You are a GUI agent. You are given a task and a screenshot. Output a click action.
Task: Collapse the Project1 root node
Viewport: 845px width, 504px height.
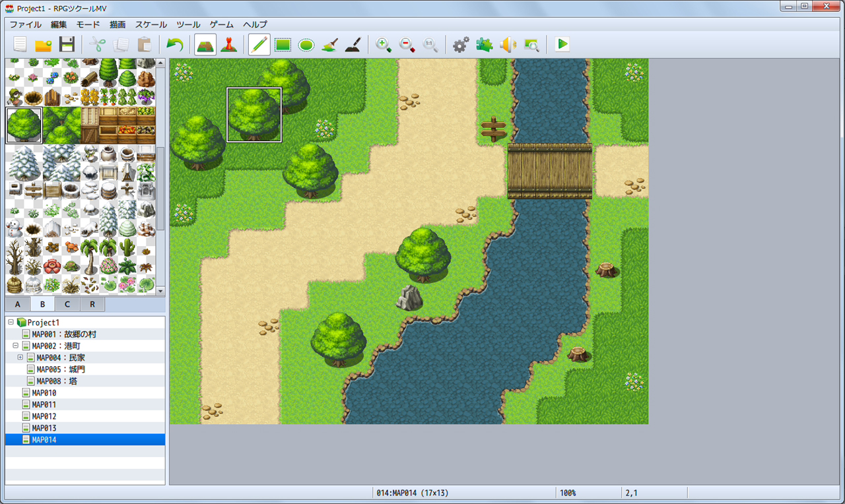(x=11, y=323)
